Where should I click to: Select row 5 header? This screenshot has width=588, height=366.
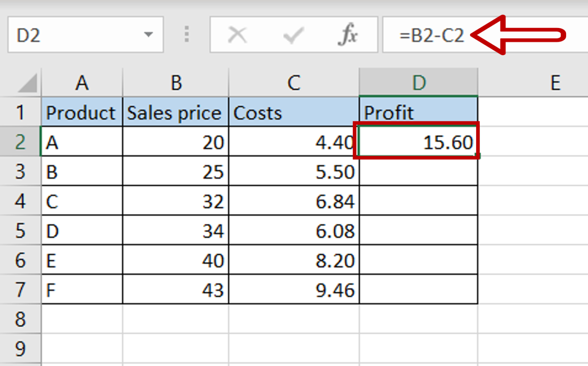coord(20,230)
